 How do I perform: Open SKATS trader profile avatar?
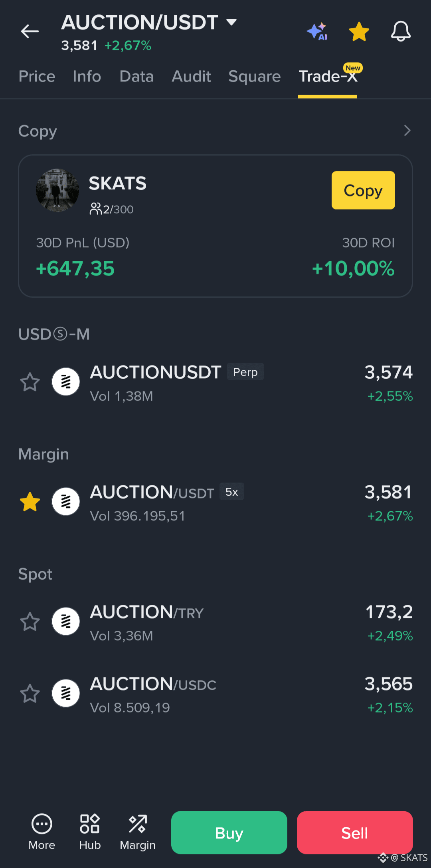tap(57, 190)
